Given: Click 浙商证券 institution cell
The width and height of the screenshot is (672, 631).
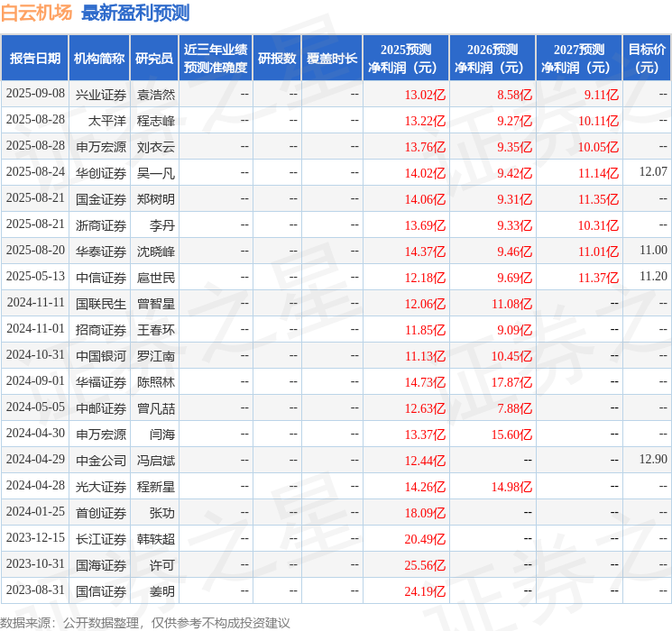Looking at the screenshot, I should coord(101,225).
